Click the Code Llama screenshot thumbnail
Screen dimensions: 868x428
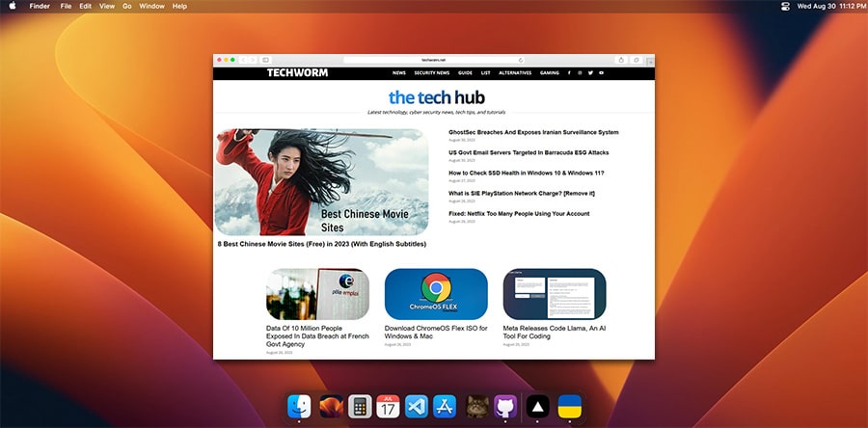[555, 294]
